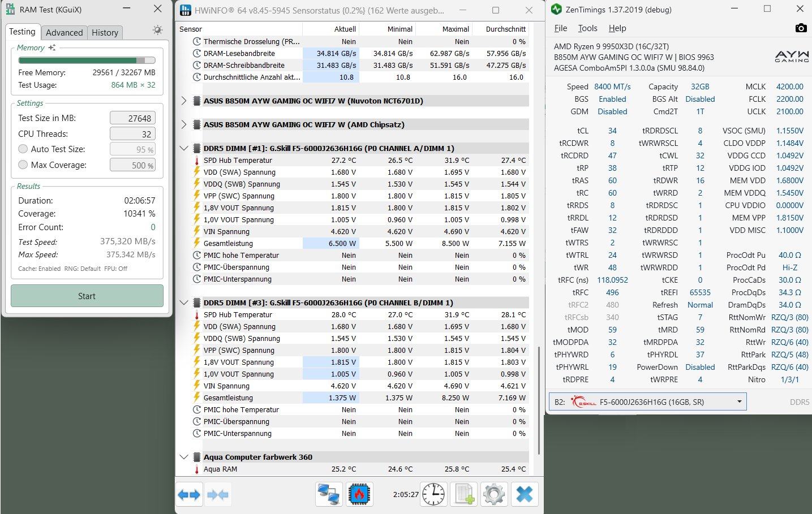Click the G.Skill logo in ZenTimings module selector
The height and width of the screenshot is (514, 812).
pyautogui.click(x=583, y=402)
